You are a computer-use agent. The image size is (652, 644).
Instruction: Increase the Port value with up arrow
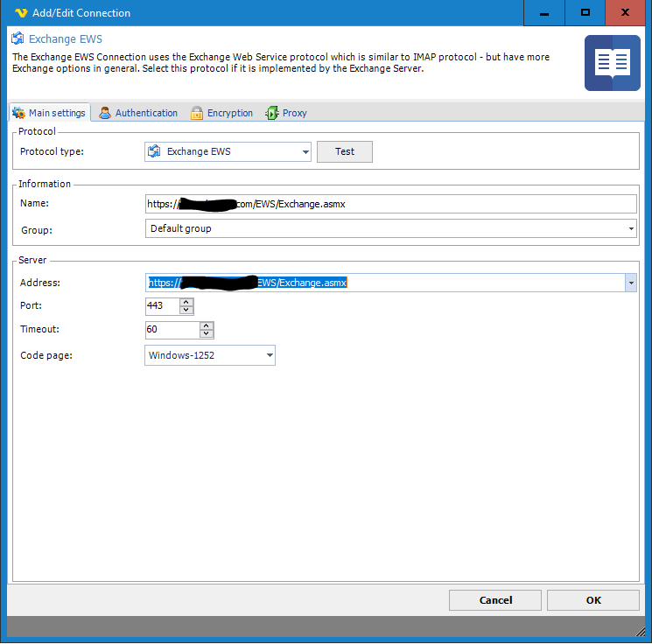click(x=186, y=303)
